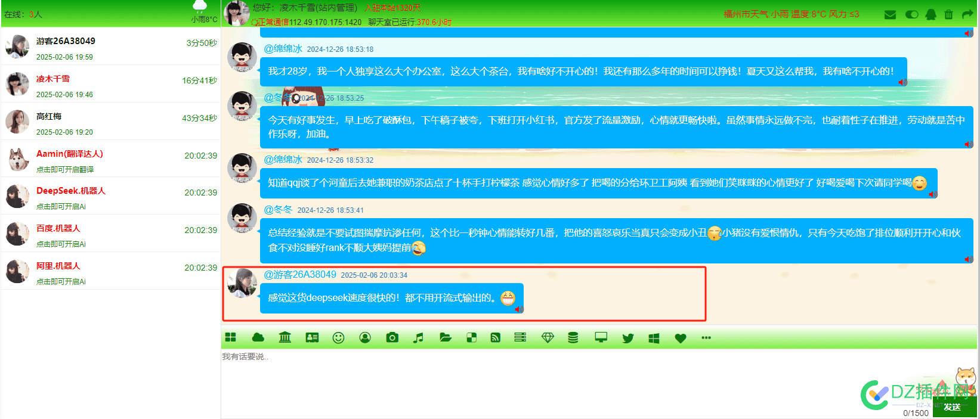Click the share arrow icon in header
This screenshot has width=980, height=419.
point(967,15)
